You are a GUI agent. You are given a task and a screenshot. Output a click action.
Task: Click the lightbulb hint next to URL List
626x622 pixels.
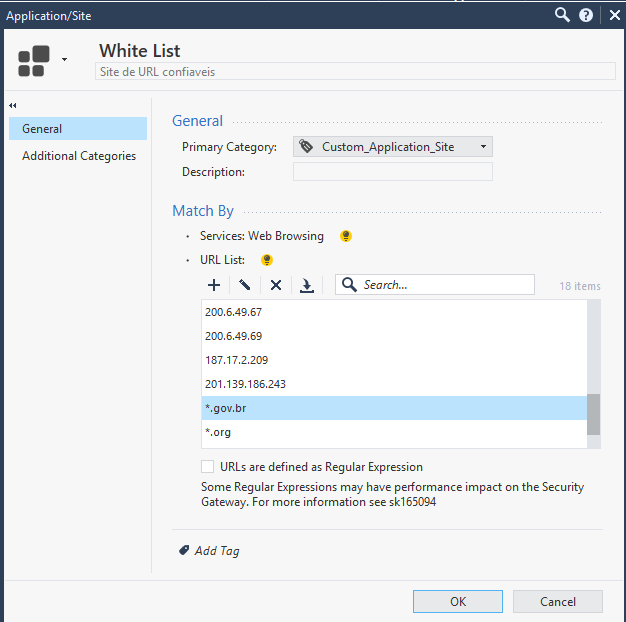coord(267,261)
